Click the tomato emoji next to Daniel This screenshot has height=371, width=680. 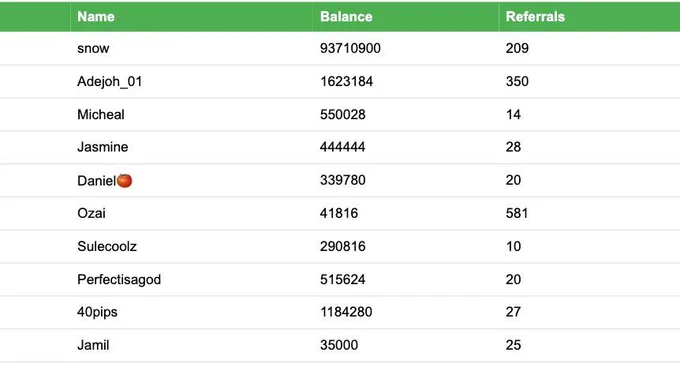pos(124,180)
